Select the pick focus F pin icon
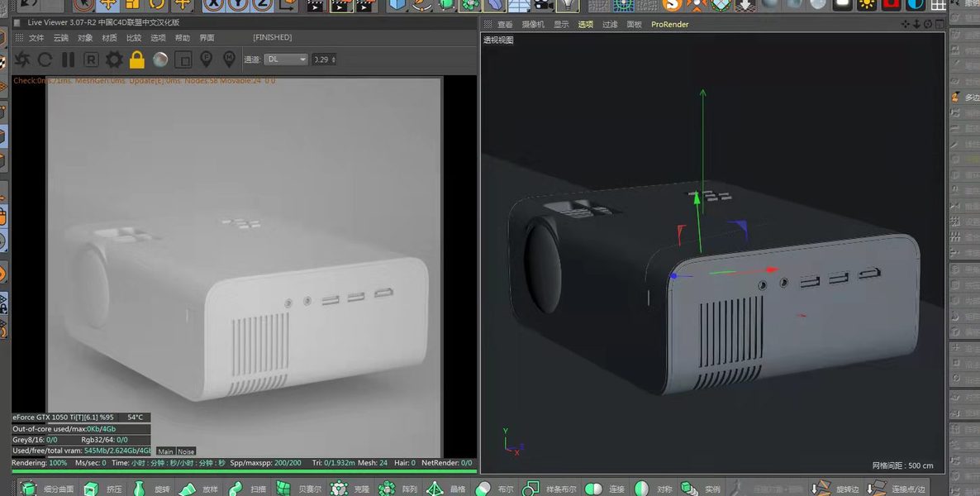Screen dimensions: 980x496 (206, 59)
